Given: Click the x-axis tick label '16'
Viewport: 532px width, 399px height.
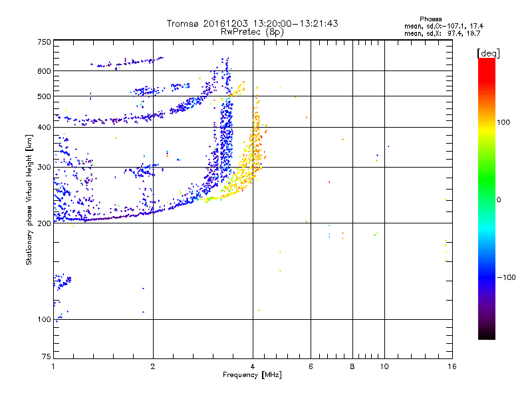Looking at the screenshot, I should click(x=452, y=366).
